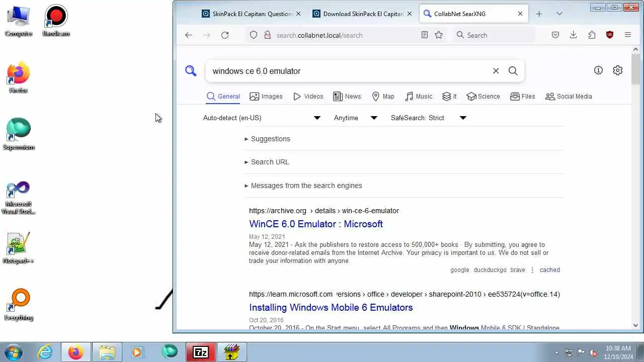Click the SearXNG logo magnifier
The image size is (644, 362).
(191, 71)
